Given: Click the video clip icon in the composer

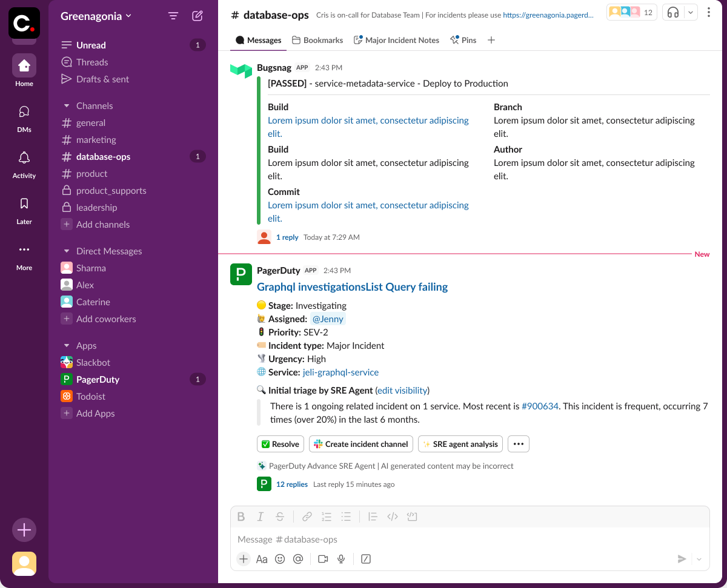Looking at the screenshot, I should [323, 559].
